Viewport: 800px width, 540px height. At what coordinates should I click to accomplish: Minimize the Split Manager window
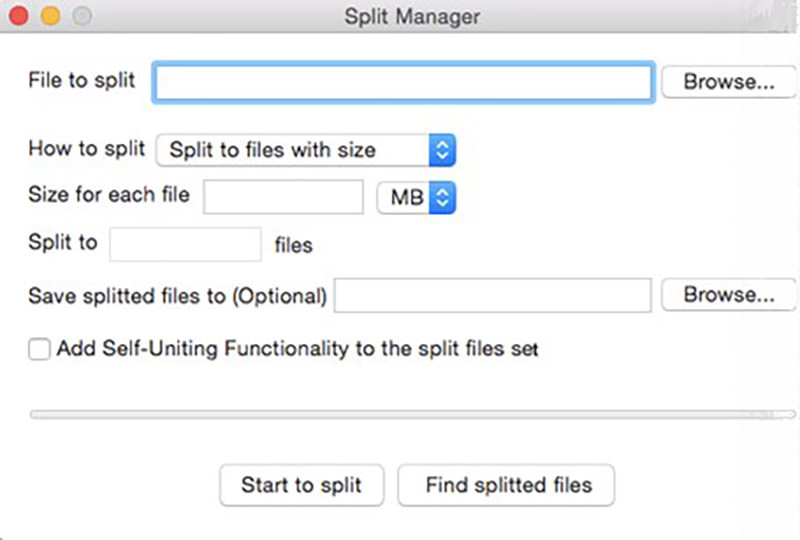point(51,16)
